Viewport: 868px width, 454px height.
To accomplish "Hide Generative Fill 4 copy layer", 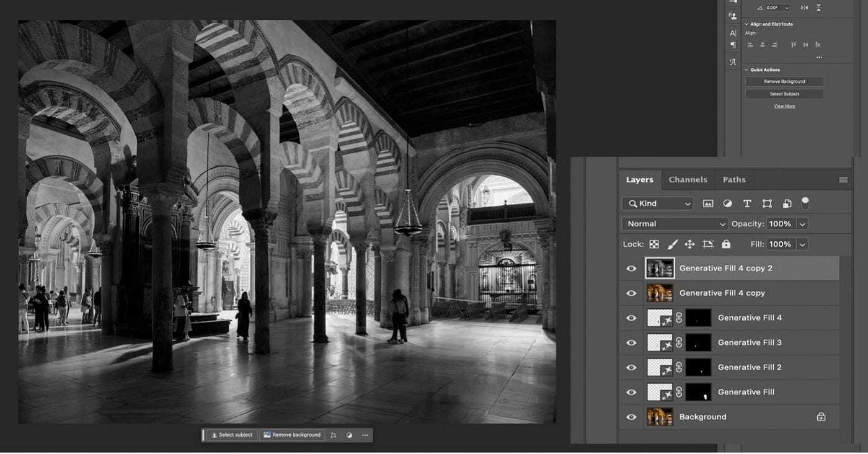I will pyautogui.click(x=631, y=293).
